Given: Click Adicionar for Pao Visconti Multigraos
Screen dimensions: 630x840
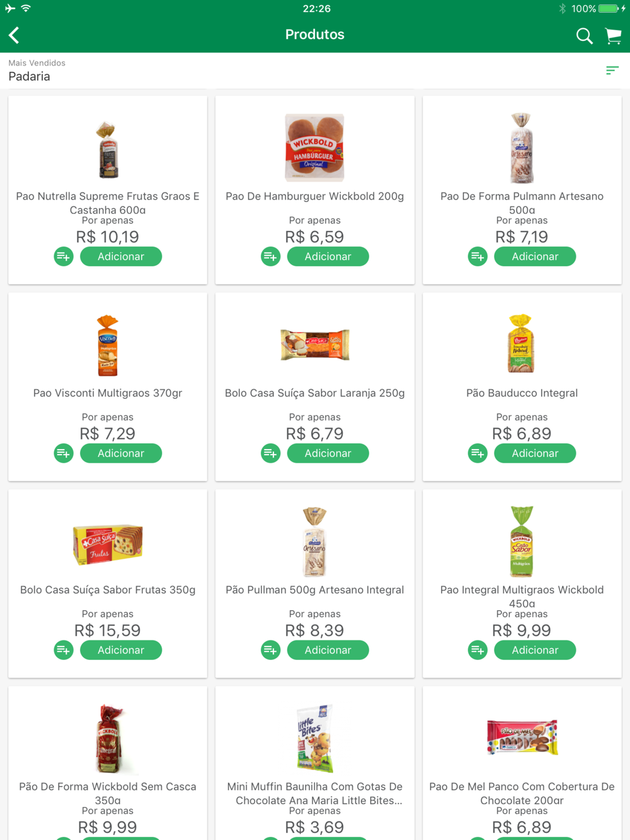Looking at the screenshot, I should [121, 453].
